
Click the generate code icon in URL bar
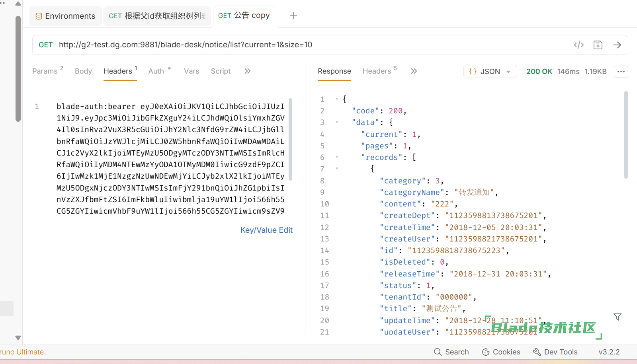coord(578,45)
